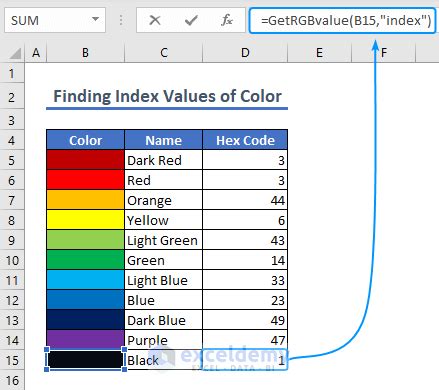Select the 'Green' name cell in row 10
Viewport: 439px width, 390px height.
[x=163, y=260]
